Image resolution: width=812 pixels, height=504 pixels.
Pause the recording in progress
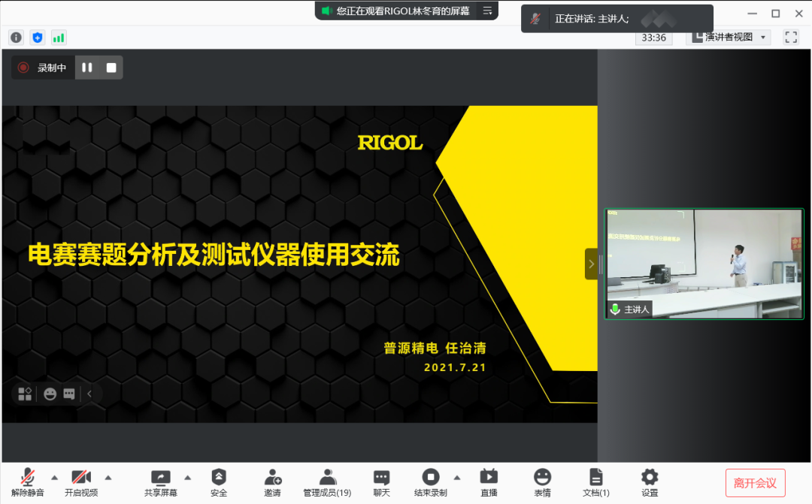pyautogui.click(x=87, y=68)
